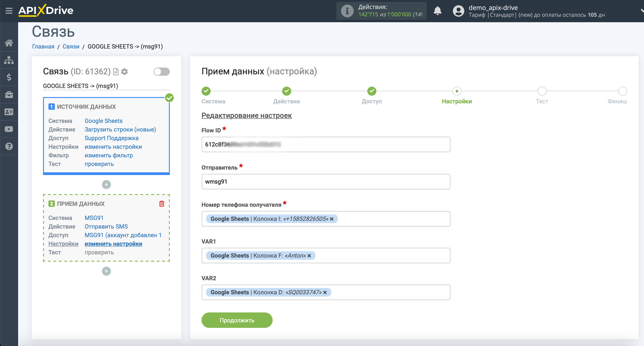Open the Google Sheets system link
Viewport: 644px width, 346px height.
[x=103, y=121]
